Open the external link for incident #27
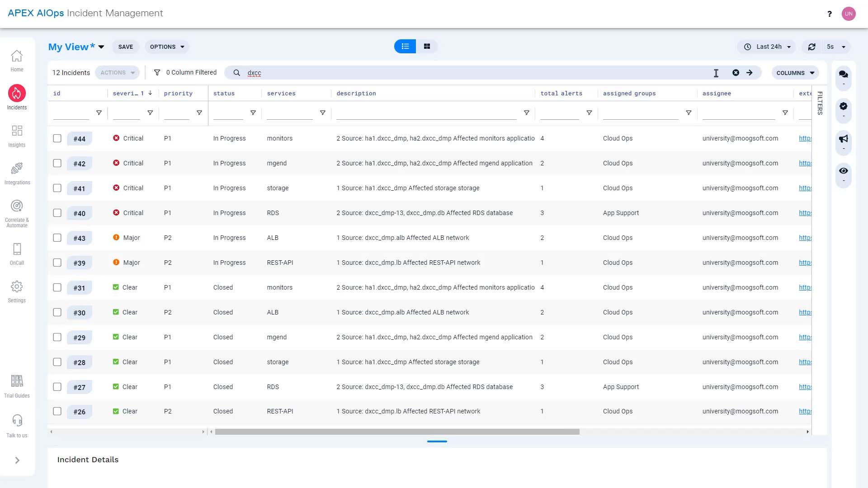 coord(805,387)
